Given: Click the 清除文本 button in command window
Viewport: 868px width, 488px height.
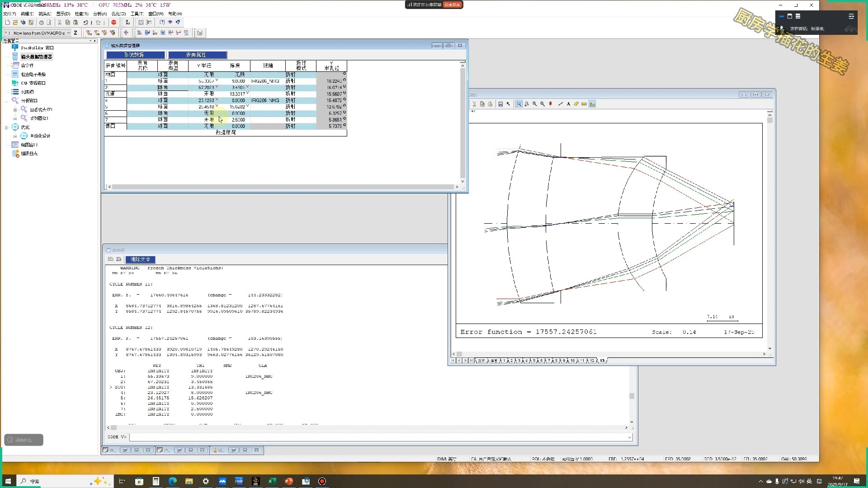Looking at the screenshot, I should pos(140,259).
